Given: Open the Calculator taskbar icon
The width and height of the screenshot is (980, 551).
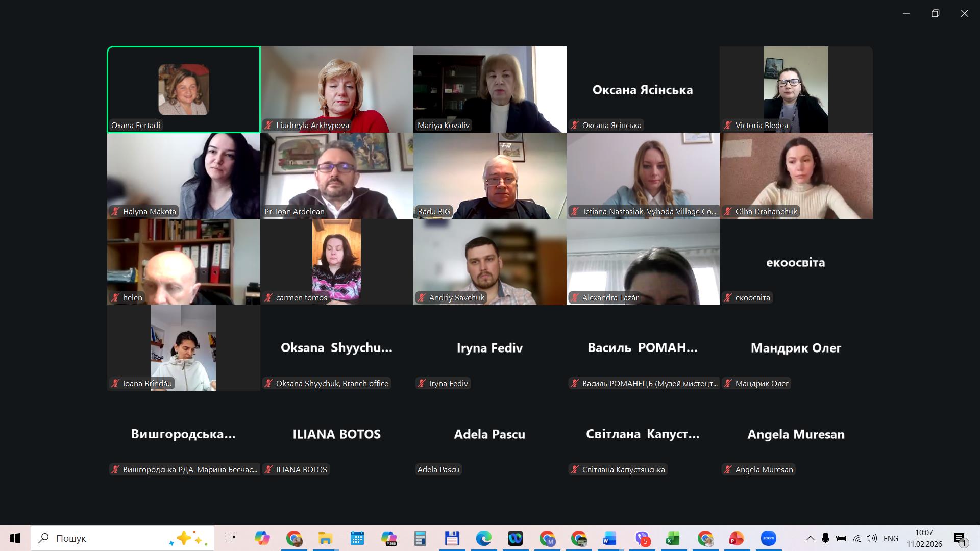Looking at the screenshot, I should (420, 538).
